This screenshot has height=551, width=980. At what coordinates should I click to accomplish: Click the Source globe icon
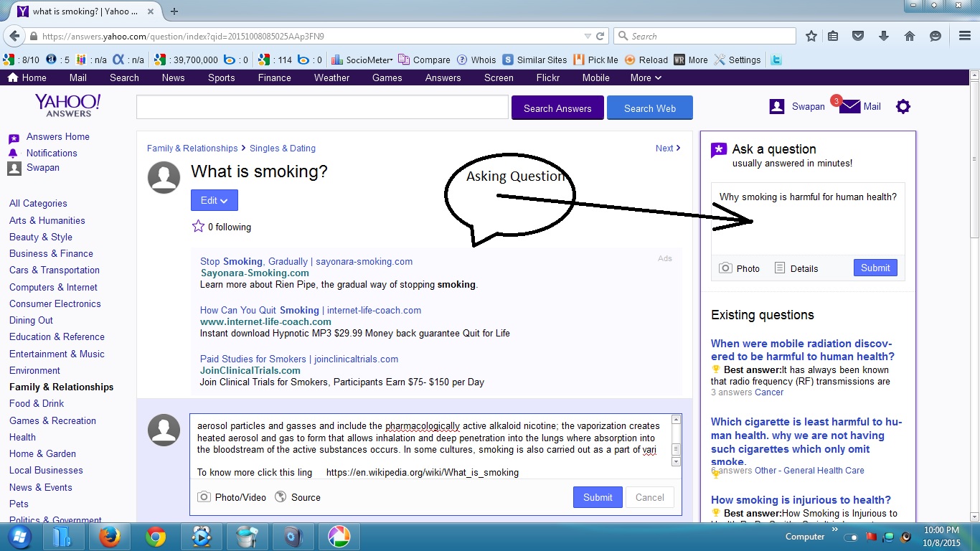click(281, 497)
